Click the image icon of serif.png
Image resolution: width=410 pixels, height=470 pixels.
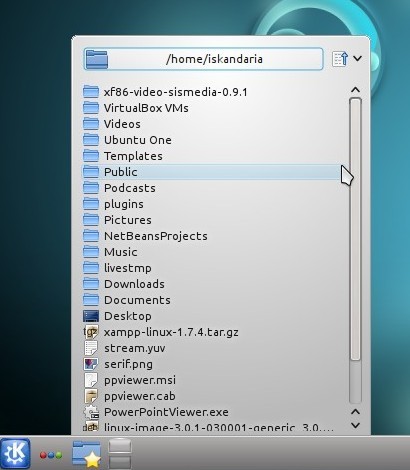tap(91, 364)
